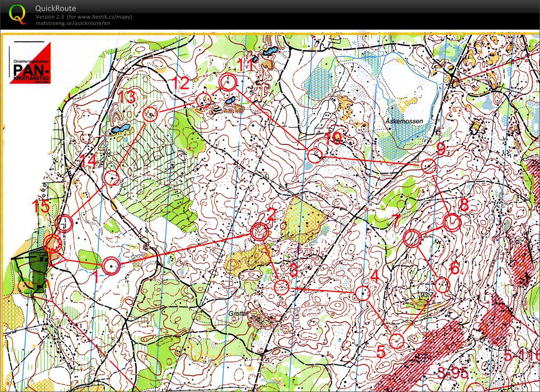Select the control circle numbered 4
540x392 pixels.
pos(362,293)
